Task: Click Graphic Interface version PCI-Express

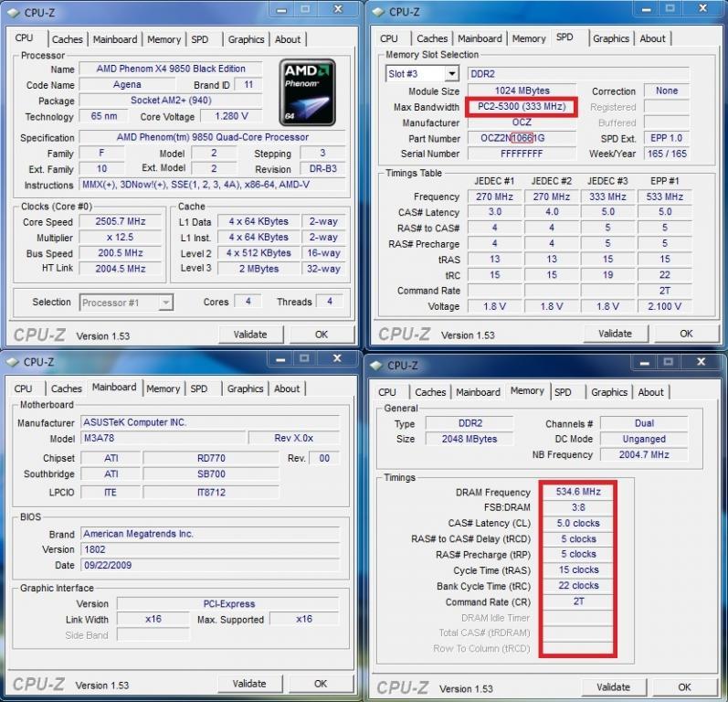Action: pyautogui.click(x=229, y=604)
